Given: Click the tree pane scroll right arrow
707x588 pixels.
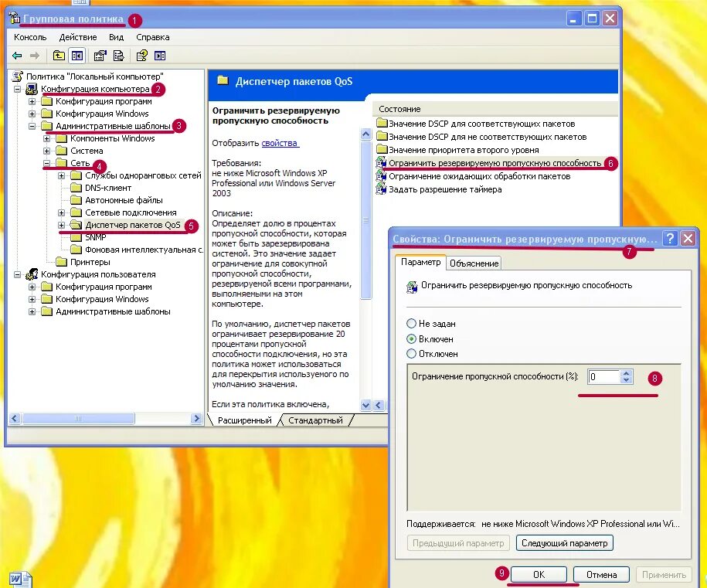Looking at the screenshot, I should (196, 419).
